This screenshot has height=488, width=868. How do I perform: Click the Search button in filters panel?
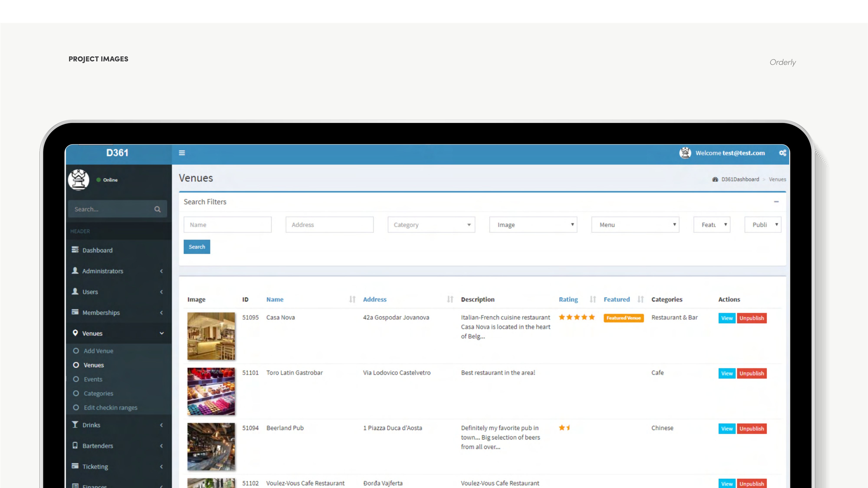point(197,247)
